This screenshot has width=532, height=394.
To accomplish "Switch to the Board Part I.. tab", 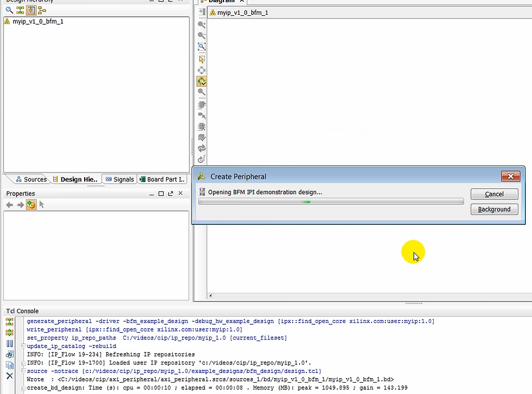I will (164, 179).
